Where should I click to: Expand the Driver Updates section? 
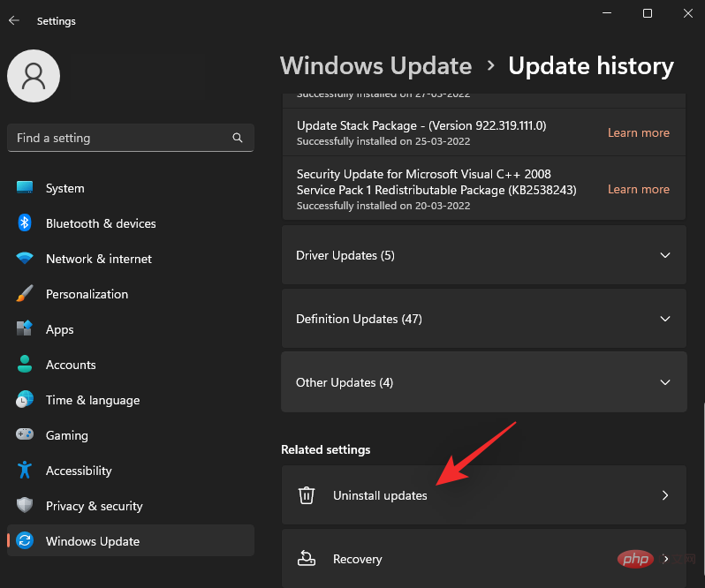point(483,255)
